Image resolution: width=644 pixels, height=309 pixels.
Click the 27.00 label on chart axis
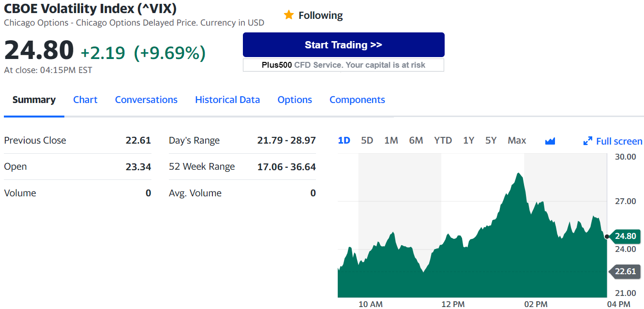point(625,201)
